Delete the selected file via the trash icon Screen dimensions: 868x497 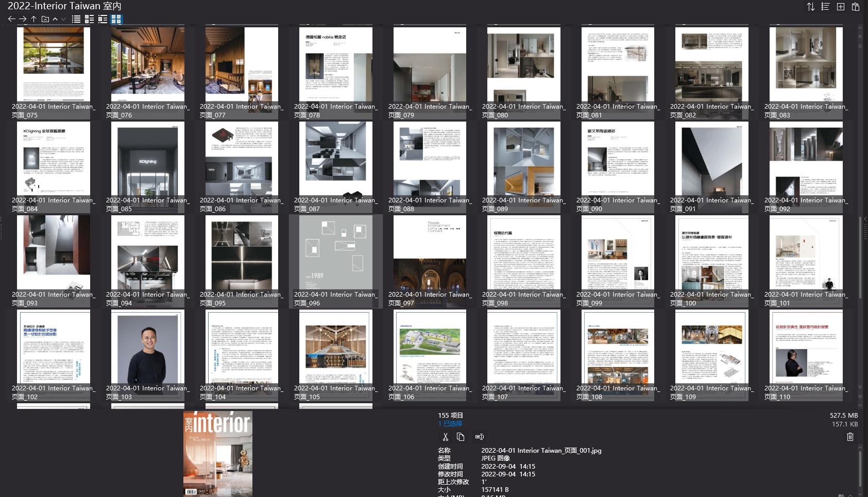click(x=850, y=437)
